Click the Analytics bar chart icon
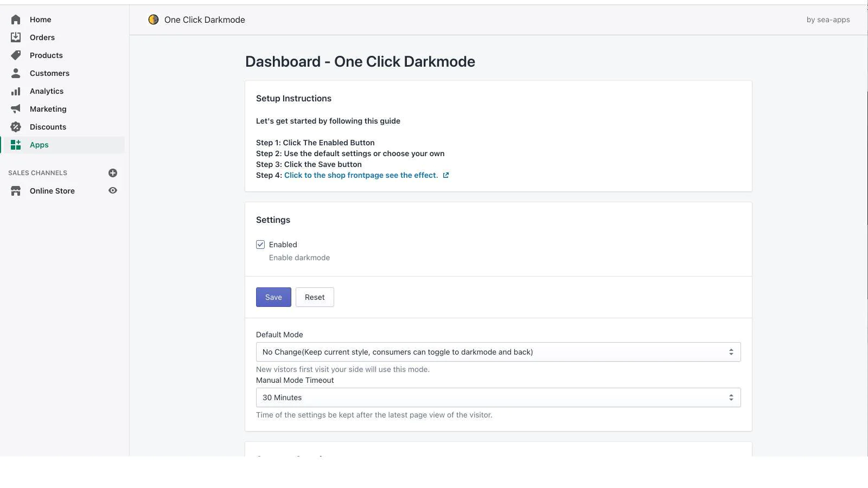This screenshot has height=488, width=868. point(16,91)
